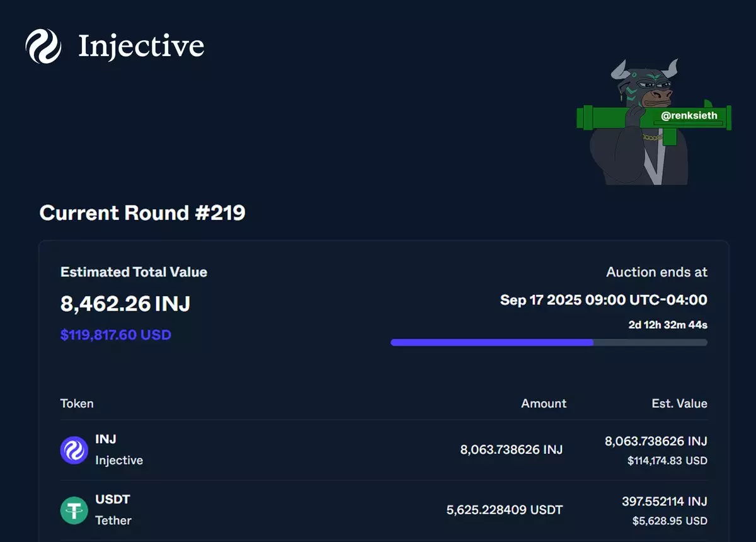Image resolution: width=756 pixels, height=542 pixels.
Task: Click the 397.552114 INJ value for USDT
Action: [664, 502]
